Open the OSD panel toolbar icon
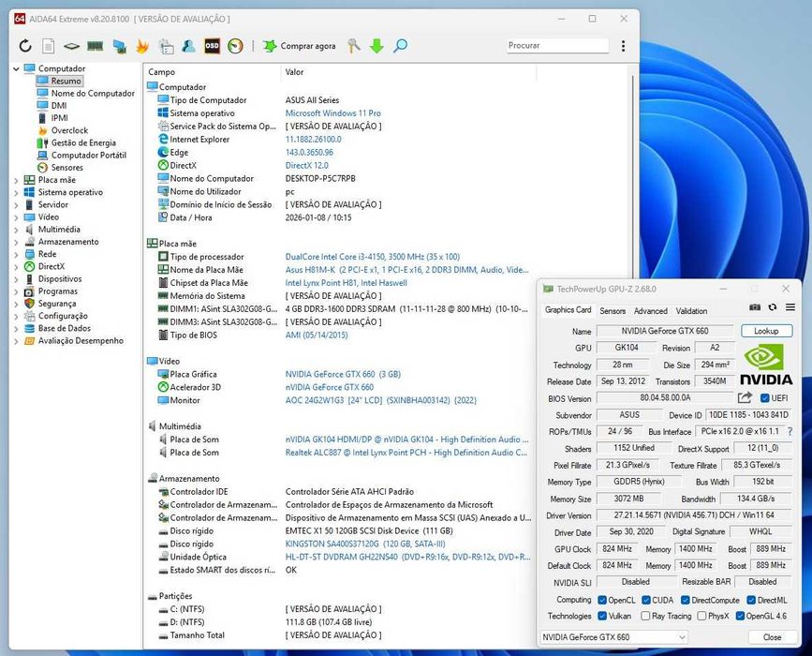This screenshot has height=656, width=812. (212, 46)
